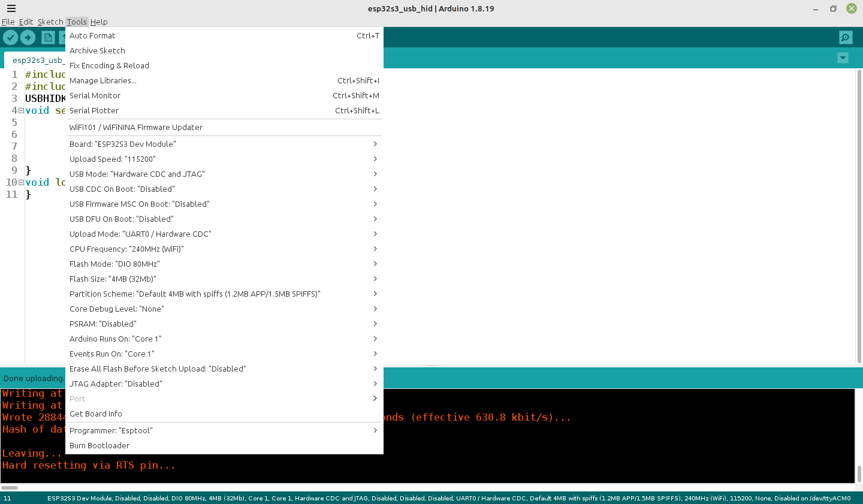
Task: Open the sketch tab options dropdown arrow
Action: pyautogui.click(x=843, y=58)
